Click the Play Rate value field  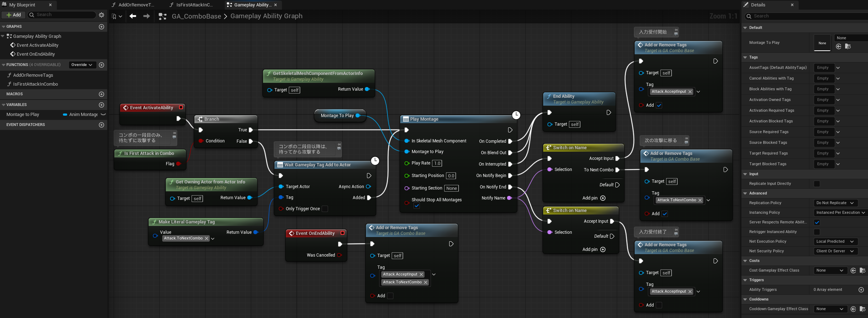point(437,163)
